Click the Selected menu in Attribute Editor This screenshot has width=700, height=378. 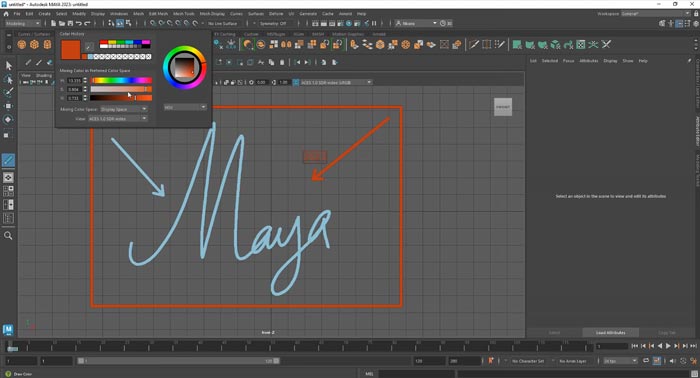(550, 61)
